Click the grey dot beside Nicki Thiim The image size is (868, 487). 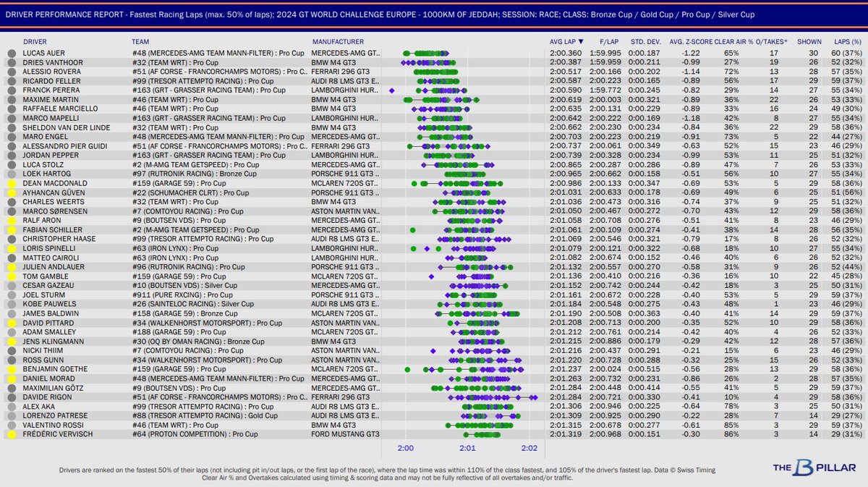(x=11, y=350)
